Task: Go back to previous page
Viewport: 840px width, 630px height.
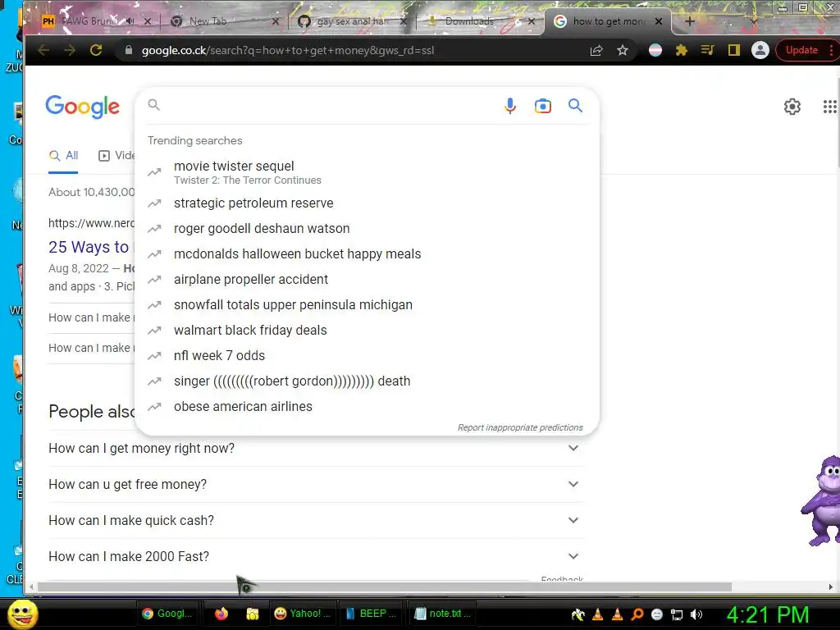Action: tap(43, 50)
